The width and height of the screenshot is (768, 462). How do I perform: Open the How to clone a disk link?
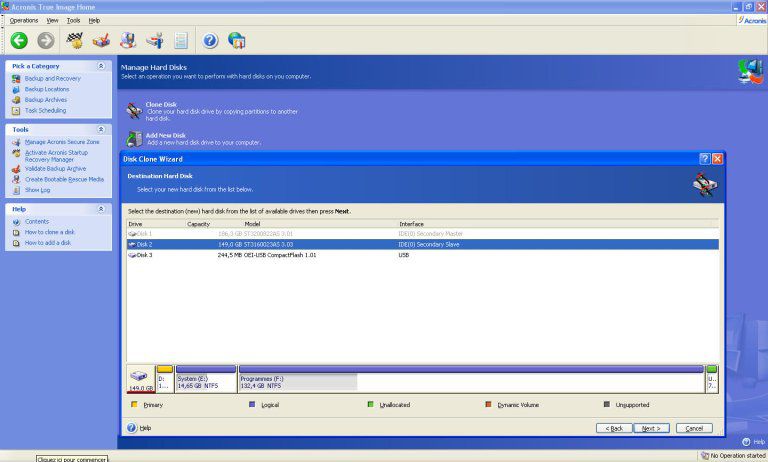click(50, 232)
